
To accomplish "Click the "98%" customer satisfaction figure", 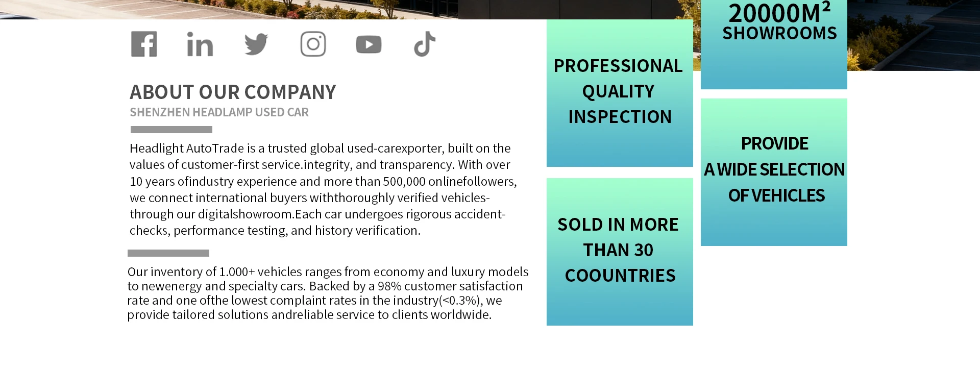I will coord(389,286).
